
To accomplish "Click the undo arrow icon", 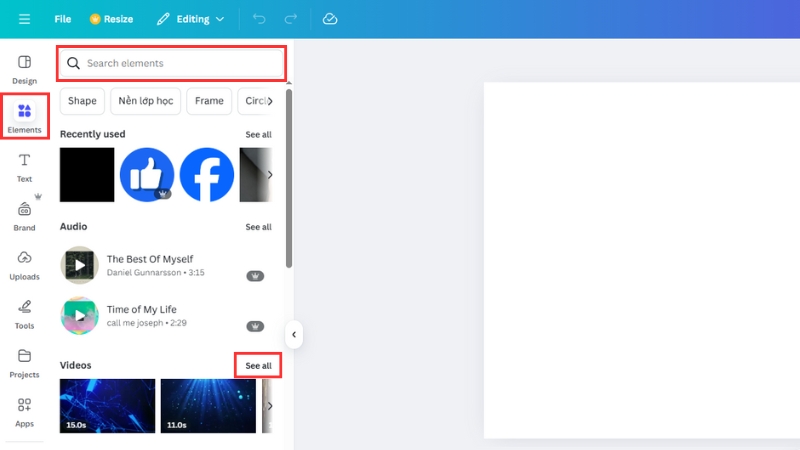I will (x=259, y=19).
